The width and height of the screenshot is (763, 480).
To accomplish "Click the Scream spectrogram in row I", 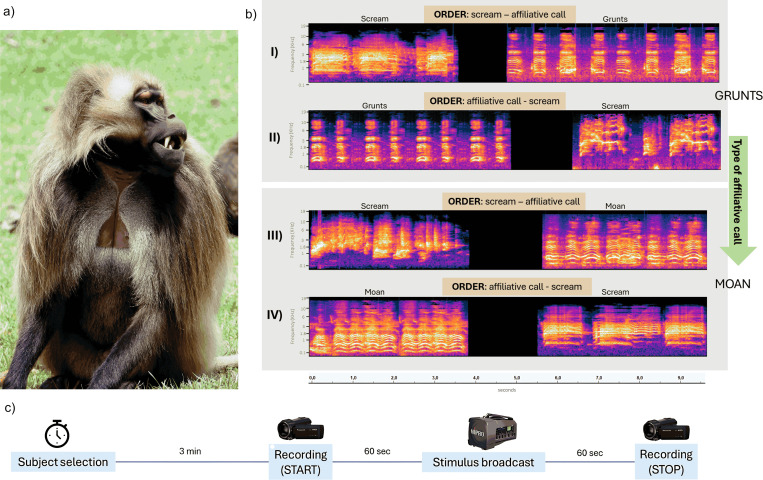I will pos(383,53).
